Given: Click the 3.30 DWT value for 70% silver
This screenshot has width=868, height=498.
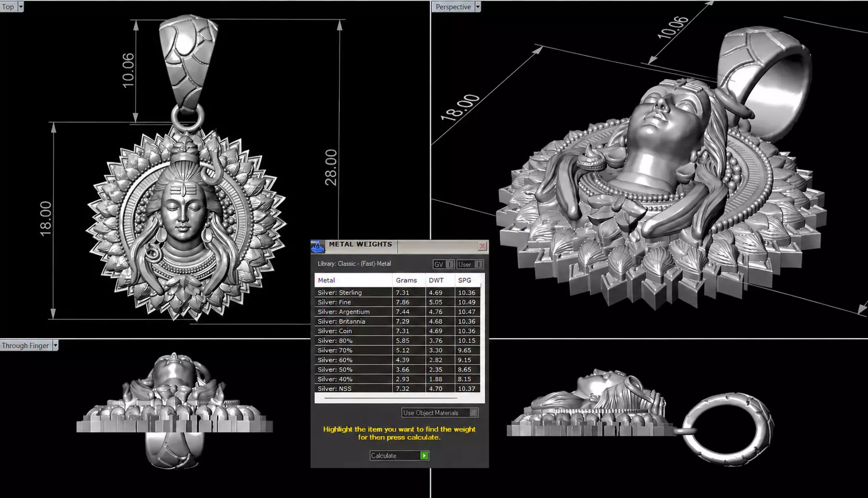Looking at the screenshot, I should click(436, 350).
